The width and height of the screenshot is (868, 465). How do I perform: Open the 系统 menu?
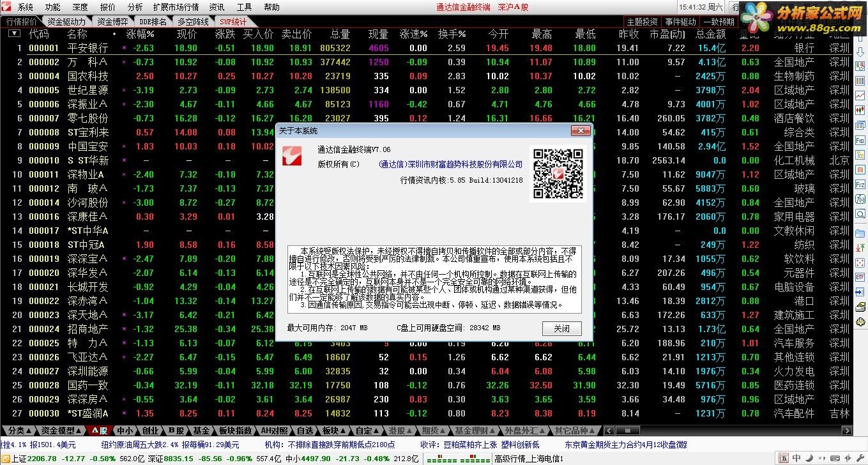tap(26, 7)
